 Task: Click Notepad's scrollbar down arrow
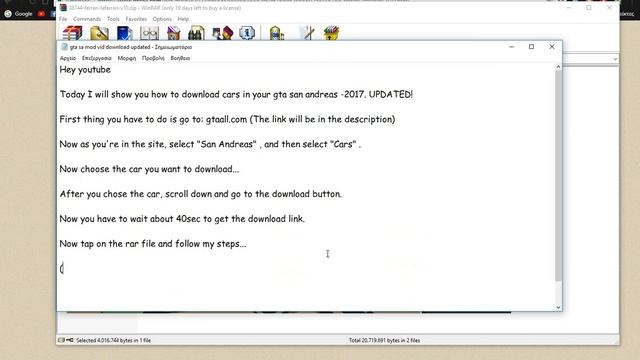558,307
